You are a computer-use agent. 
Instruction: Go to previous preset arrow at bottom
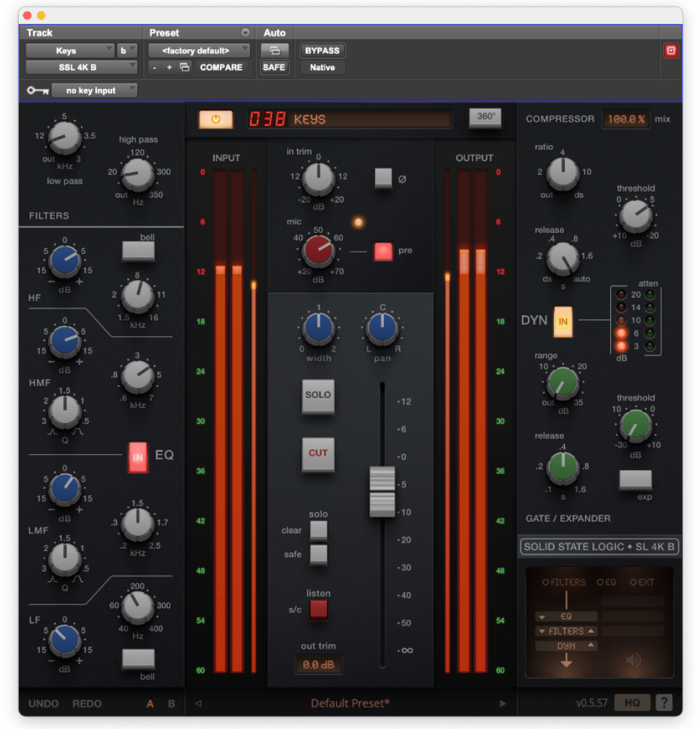click(x=198, y=704)
